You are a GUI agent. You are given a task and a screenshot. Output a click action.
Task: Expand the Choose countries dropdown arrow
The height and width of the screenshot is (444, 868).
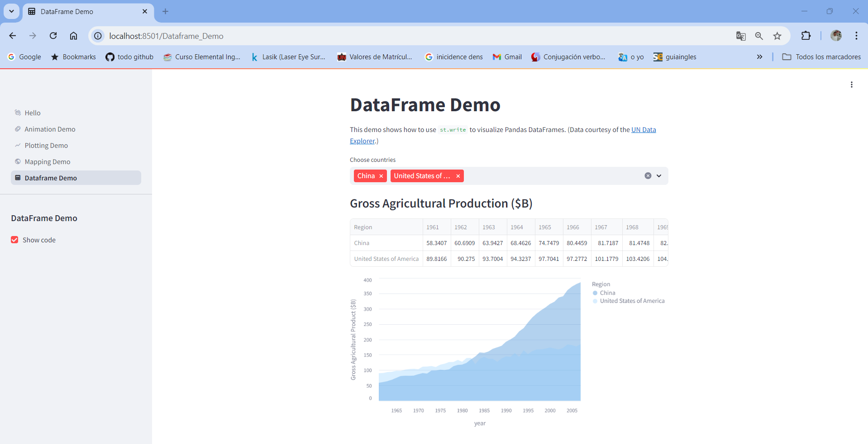659,176
